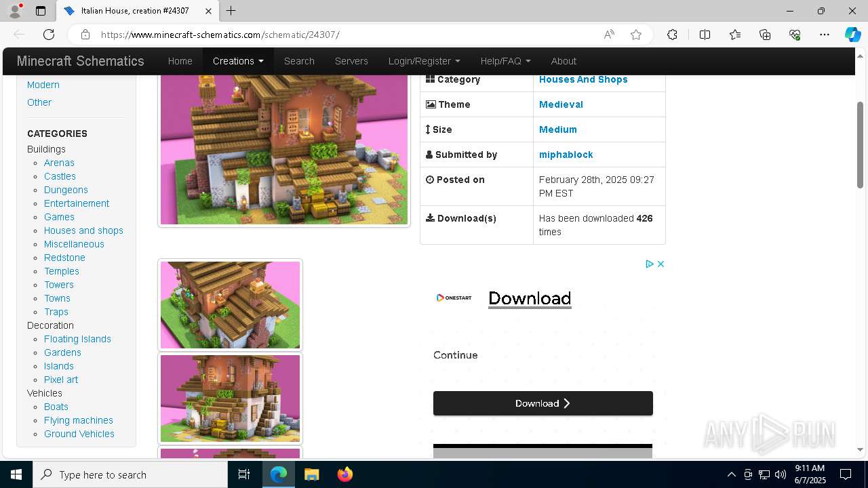Viewport: 868px width, 488px height.
Task: Enlarge the main Italian House image
Action: tap(284, 149)
